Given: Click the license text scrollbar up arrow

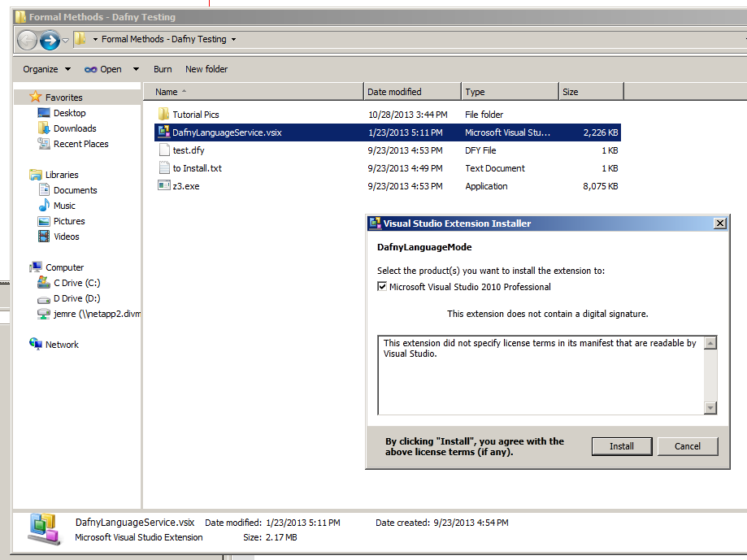Looking at the screenshot, I should (710, 343).
